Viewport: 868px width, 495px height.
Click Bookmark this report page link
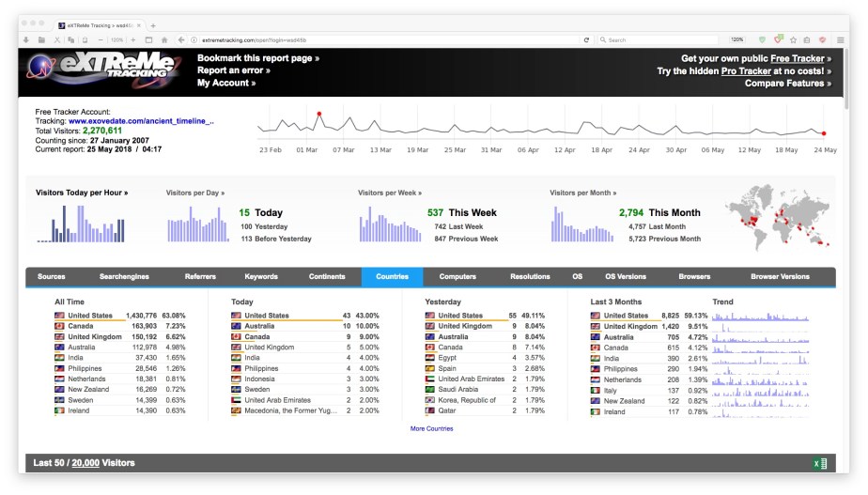tap(257, 58)
